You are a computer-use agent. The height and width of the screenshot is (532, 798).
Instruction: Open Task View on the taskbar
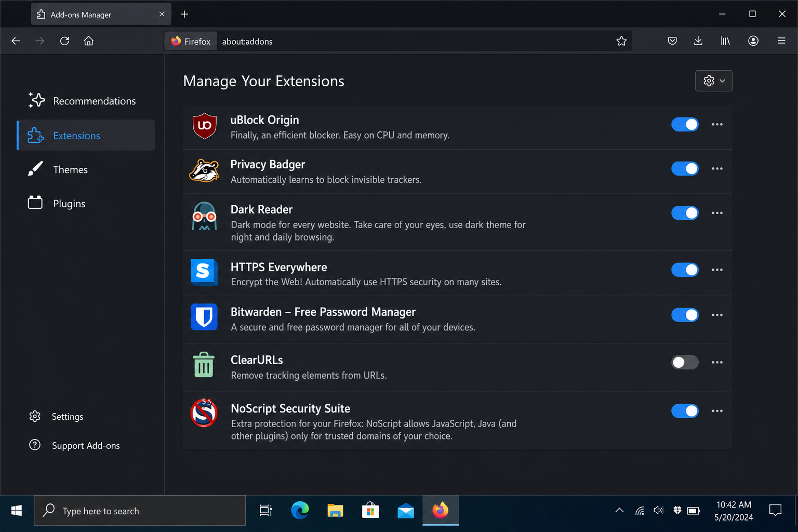(265, 511)
